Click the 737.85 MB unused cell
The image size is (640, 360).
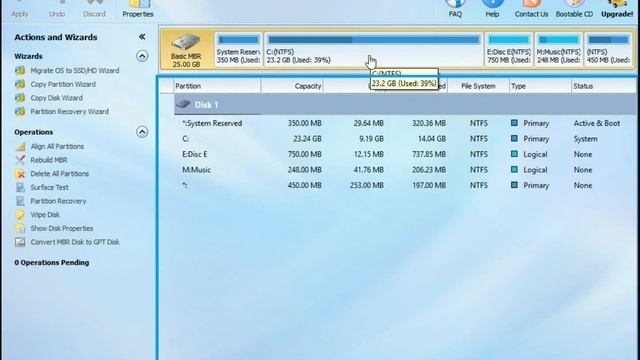[429, 154]
